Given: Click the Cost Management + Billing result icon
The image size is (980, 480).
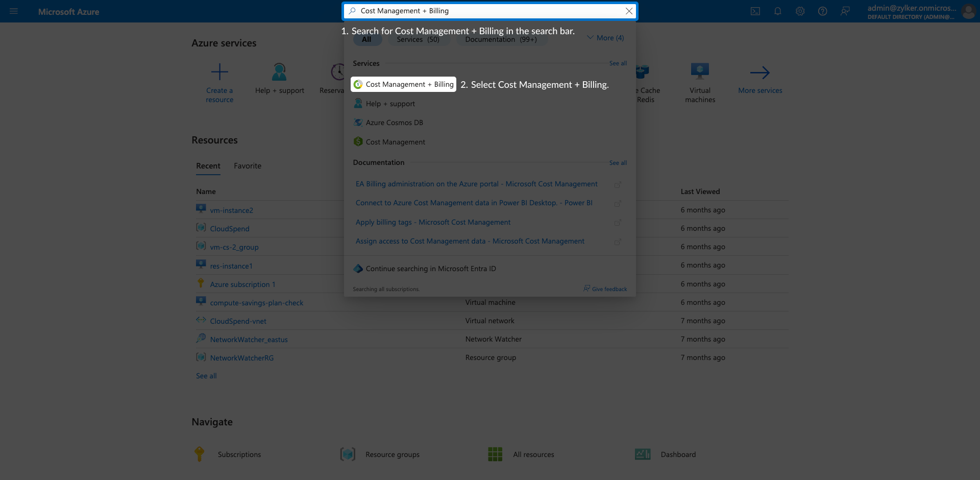Looking at the screenshot, I should (x=358, y=84).
